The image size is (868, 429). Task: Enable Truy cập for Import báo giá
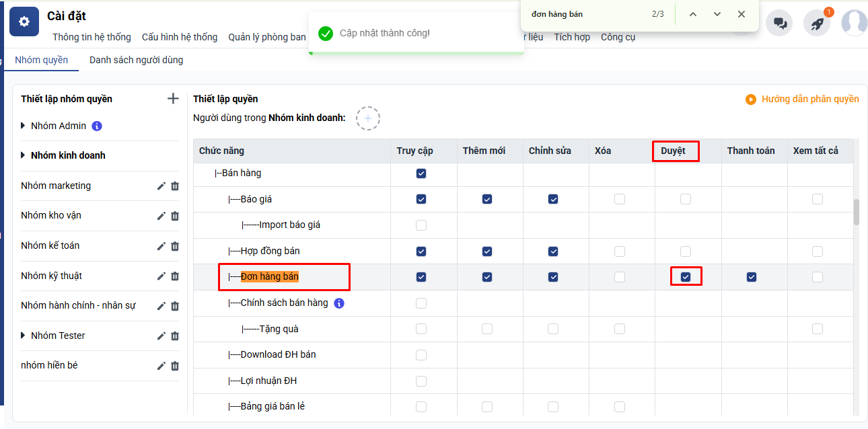[421, 225]
